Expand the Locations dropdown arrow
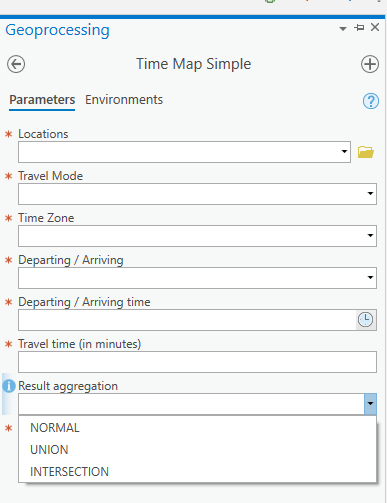Viewport: 387px width, 503px height. coord(344,152)
